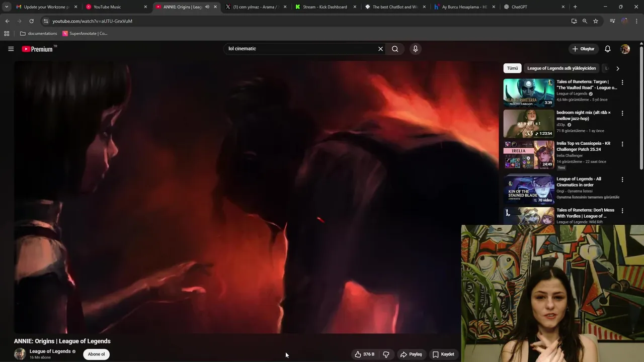644x362 pixels.
Task: Switch to Ay Burcu Hesaplama tab
Action: coord(464,7)
